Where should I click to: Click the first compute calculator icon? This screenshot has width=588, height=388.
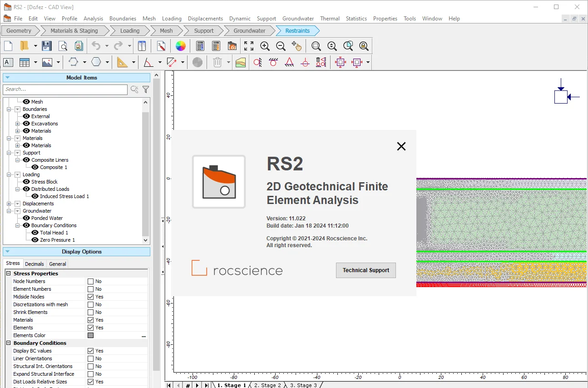200,46
